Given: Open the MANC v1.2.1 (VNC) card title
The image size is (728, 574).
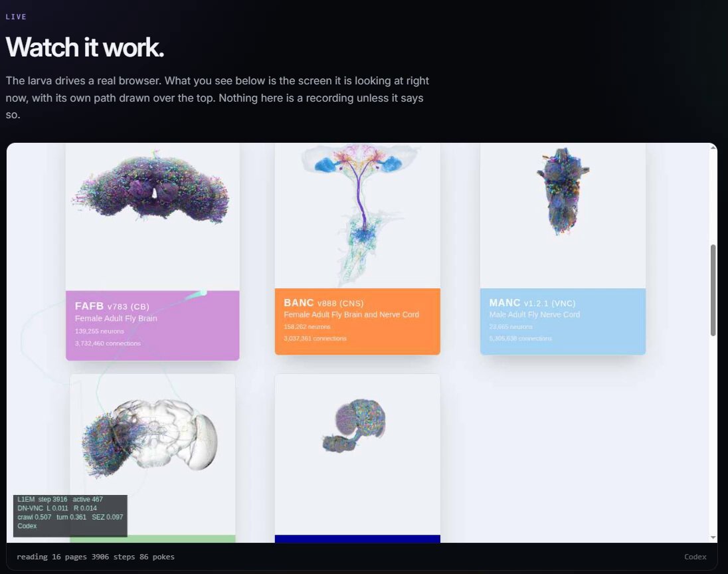Looking at the screenshot, I should 532,303.
